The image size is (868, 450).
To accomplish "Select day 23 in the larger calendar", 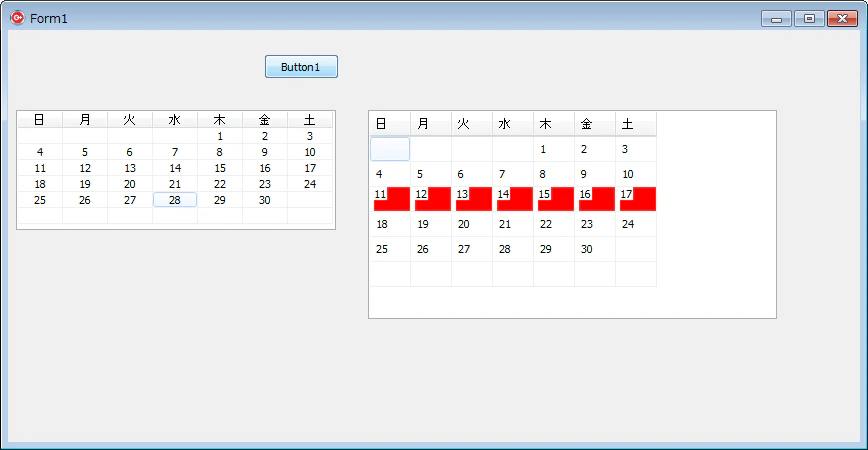I will [595, 224].
